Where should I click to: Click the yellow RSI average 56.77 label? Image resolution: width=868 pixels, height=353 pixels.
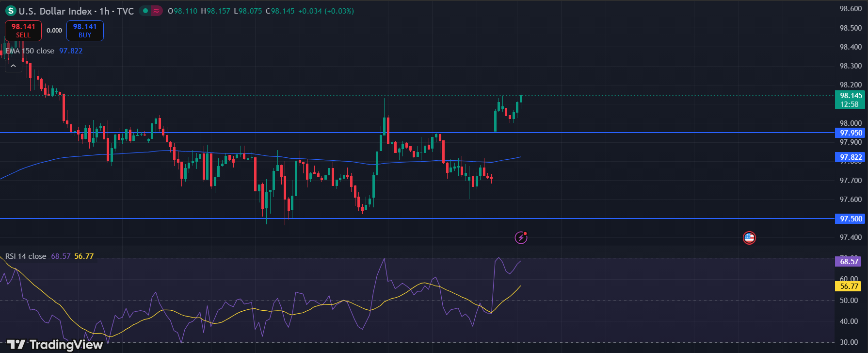(849, 286)
